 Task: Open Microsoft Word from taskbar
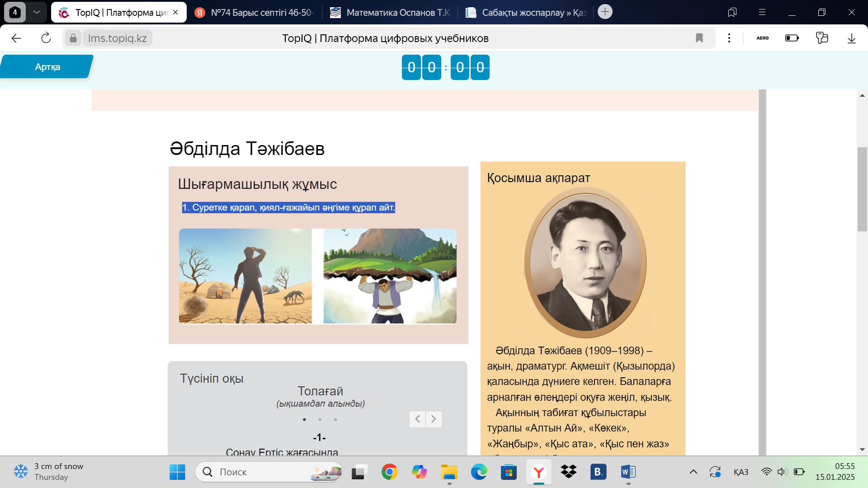click(x=627, y=472)
